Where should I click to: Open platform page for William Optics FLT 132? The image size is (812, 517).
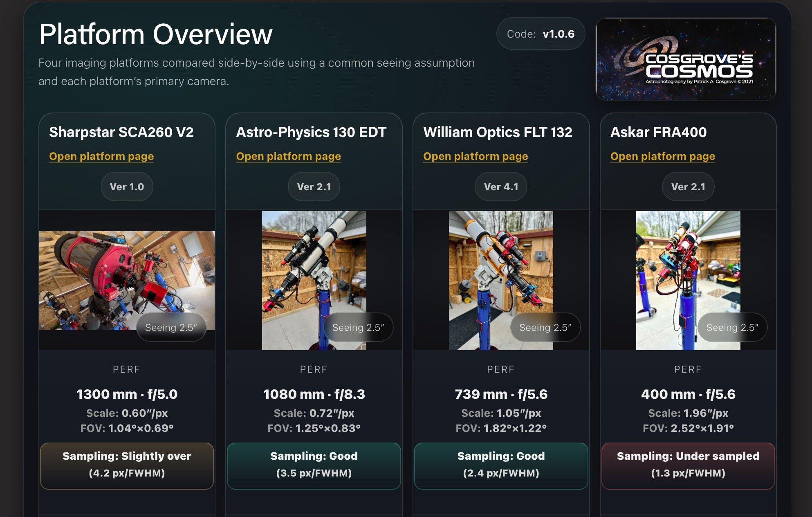pos(476,156)
